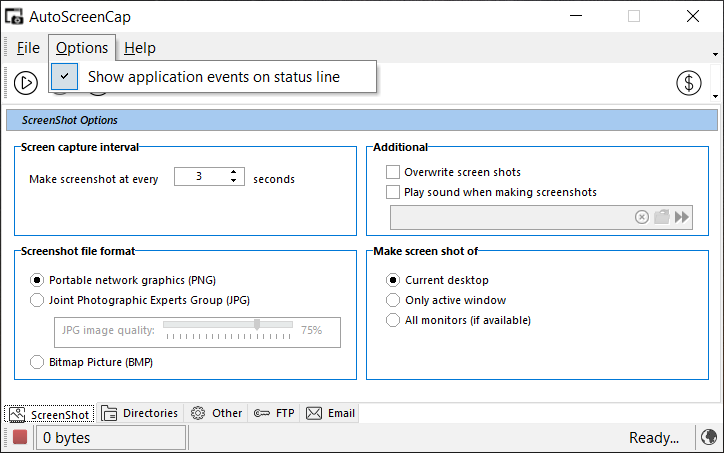The width and height of the screenshot is (724, 453).
Task: Choose Current desktop capture option
Action: click(x=393, y=280)
